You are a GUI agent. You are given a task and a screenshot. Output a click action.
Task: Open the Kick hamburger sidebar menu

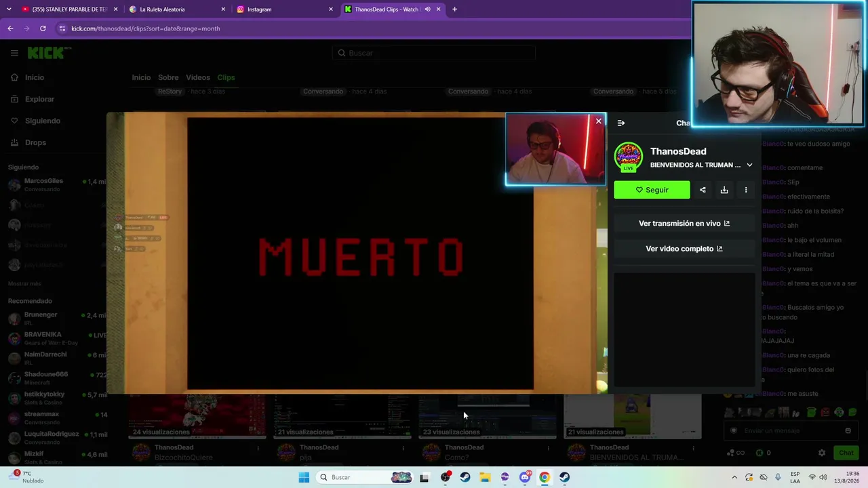coord(14,53)
